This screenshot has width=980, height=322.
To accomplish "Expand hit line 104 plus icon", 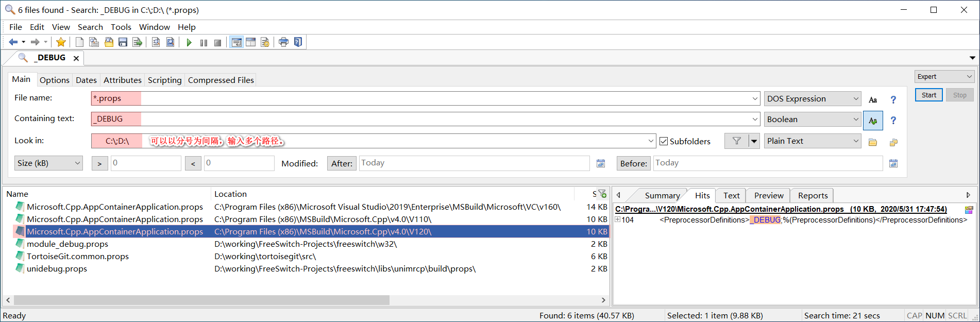I will click(617, 219).
